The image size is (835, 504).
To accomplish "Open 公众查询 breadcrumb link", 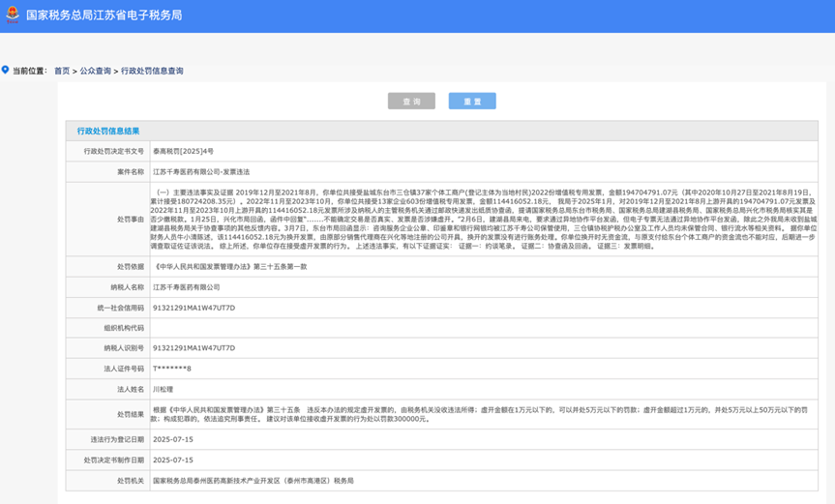I will click(x=95, y=72).
